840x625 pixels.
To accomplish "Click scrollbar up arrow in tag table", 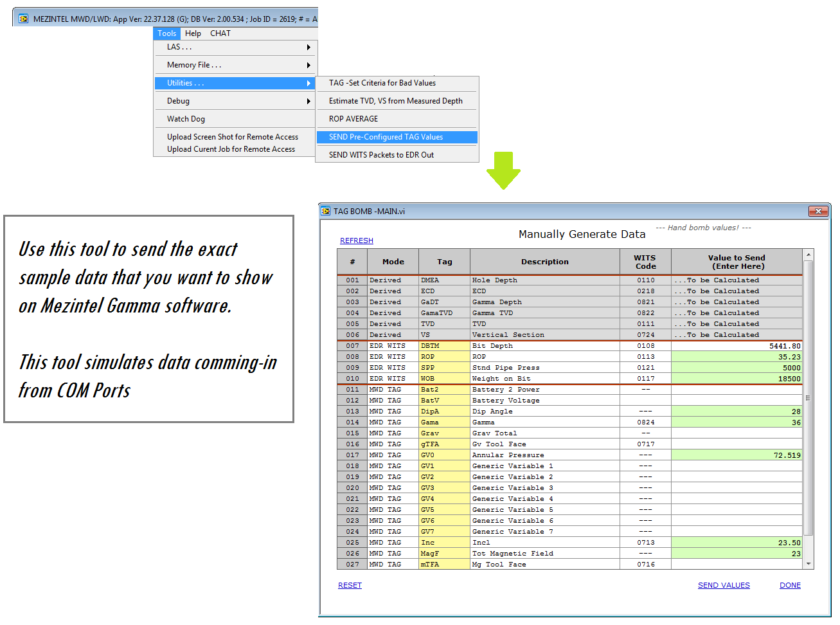I will (x=809, y=255).
